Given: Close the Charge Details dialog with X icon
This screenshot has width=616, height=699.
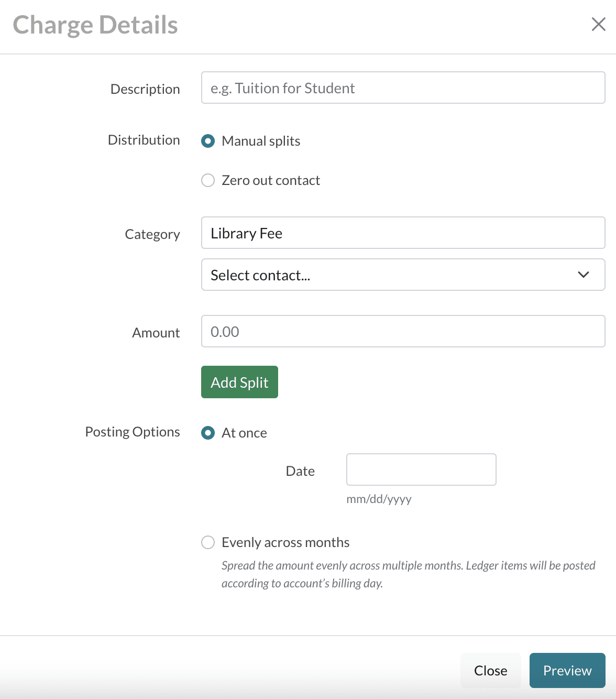Looking at the screenshot, I should (x=598, y=24).
